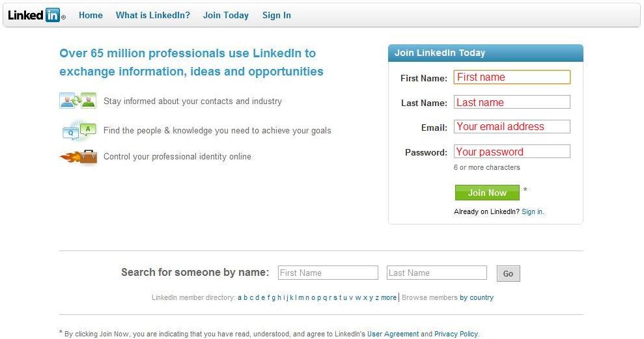This screenshot has width=644, height=339.
Task: Focus the First Name signup field
Action: [512, 77]
